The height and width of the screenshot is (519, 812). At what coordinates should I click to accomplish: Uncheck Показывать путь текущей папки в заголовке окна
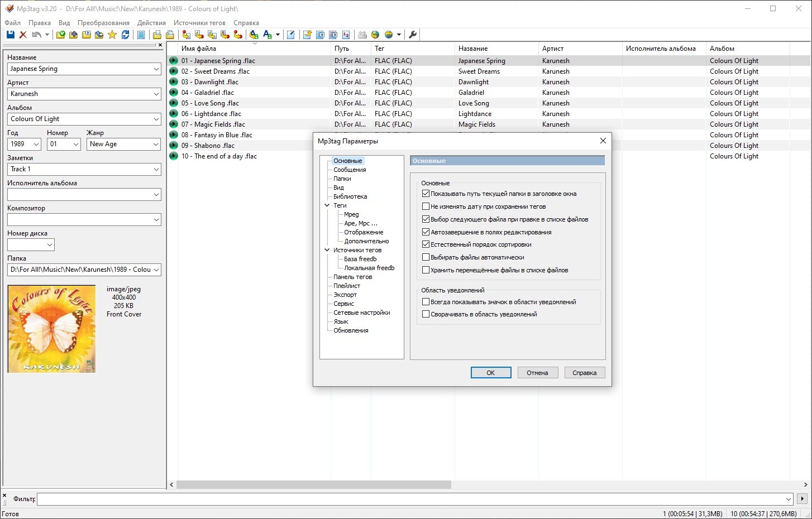[x=426, y=194]
